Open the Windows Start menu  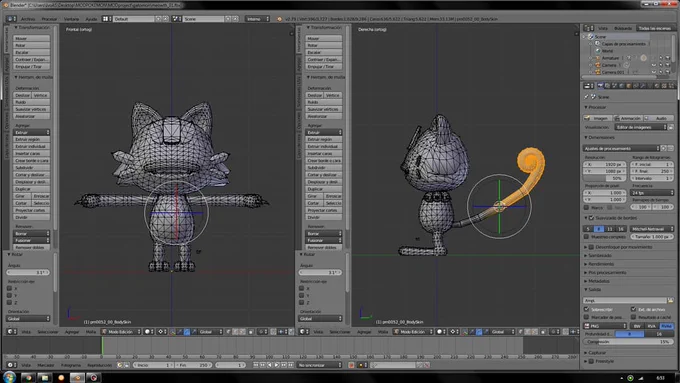coord(10,377)
